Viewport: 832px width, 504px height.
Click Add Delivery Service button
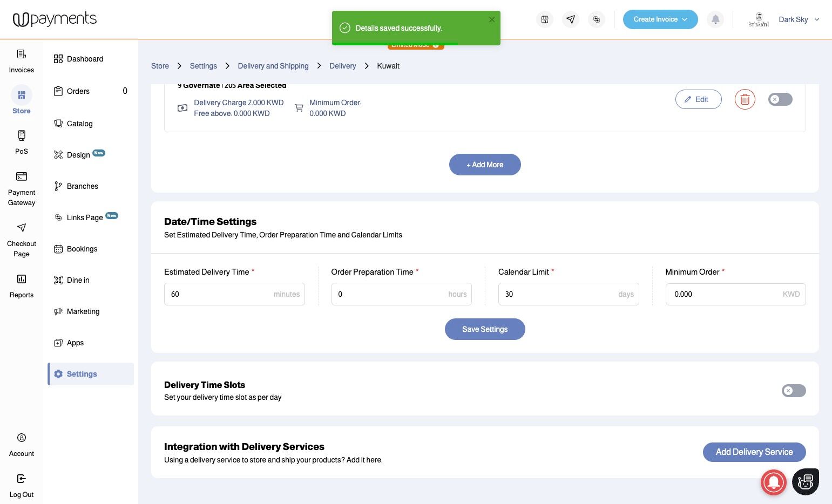754,452
